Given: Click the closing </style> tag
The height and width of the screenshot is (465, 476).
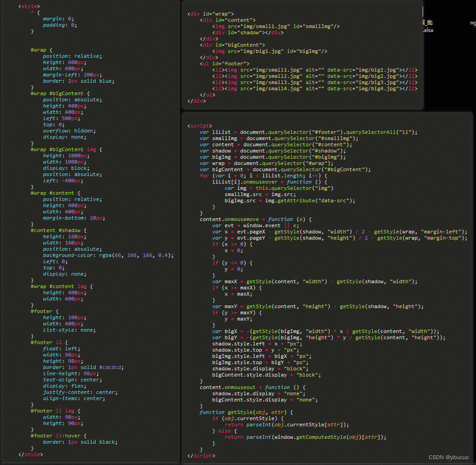Looking at the screenshot, I should 31,454.
